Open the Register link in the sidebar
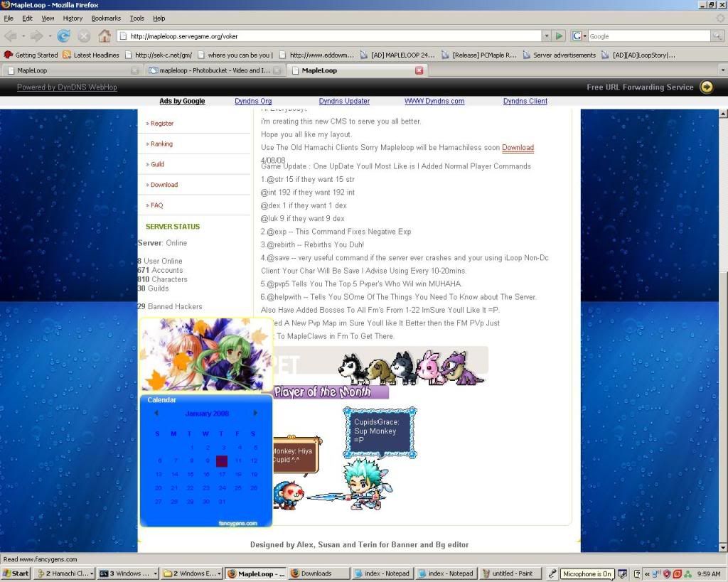Image resolution: width=728 pixels, height=582 pixels. (162, 123)
